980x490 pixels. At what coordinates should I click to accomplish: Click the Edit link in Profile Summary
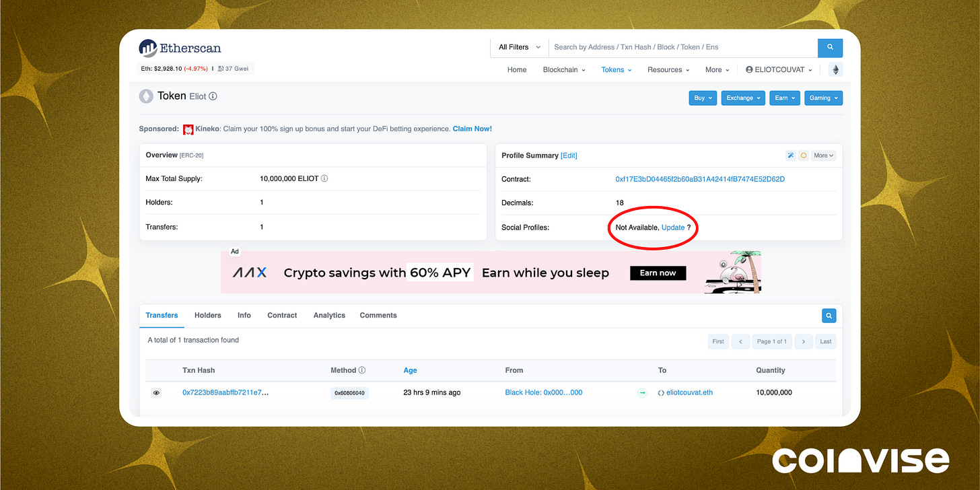pyautogui.click(x=569, y=155)
